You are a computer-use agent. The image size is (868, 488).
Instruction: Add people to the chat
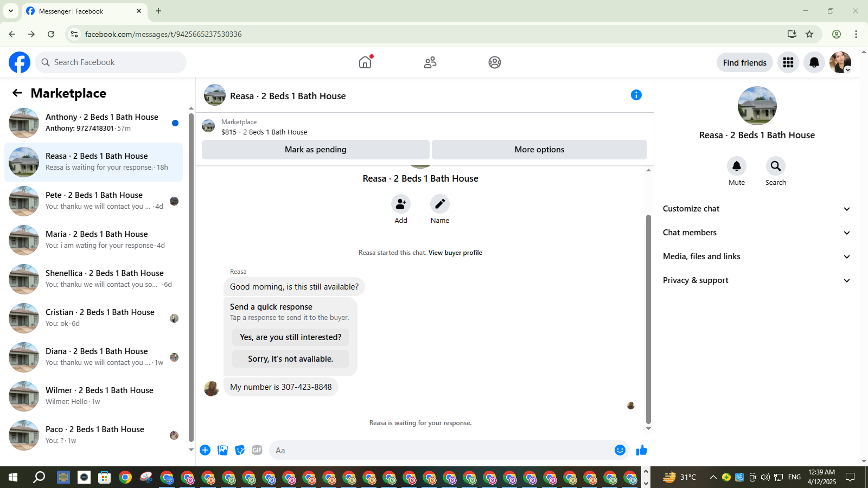point(401,204)
